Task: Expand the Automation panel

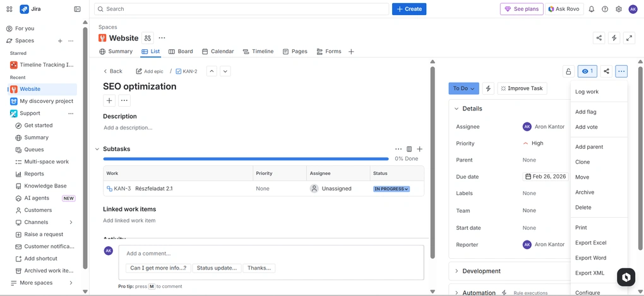Action: 456,293
